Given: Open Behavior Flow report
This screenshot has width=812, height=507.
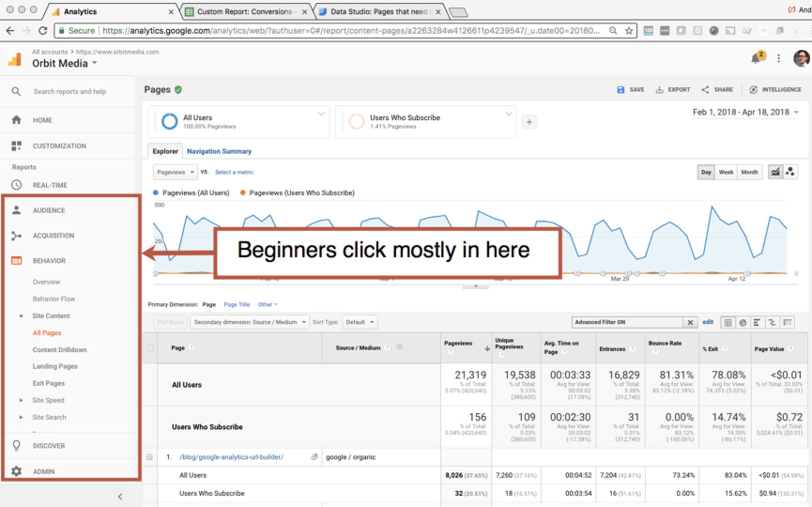Looking at the screenshot, I should pos(53,299).
